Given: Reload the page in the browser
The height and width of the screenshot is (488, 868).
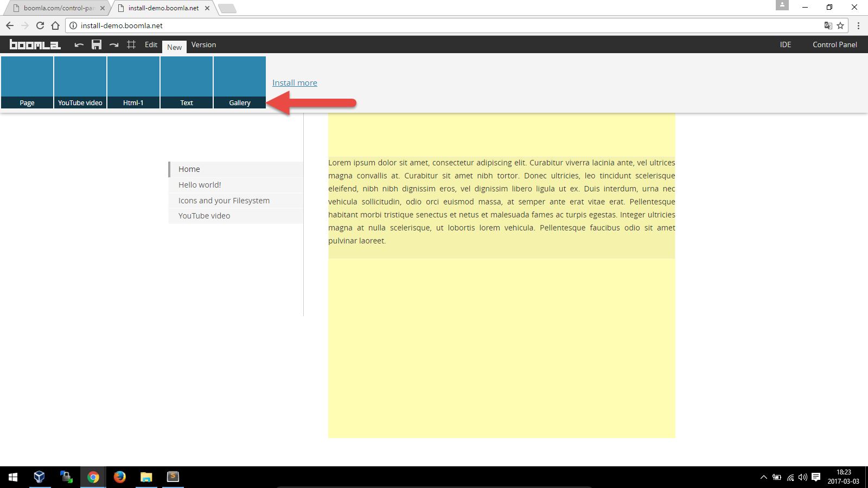Looking at the screenshot, I should pyautogui.click(x=40, y=25).
